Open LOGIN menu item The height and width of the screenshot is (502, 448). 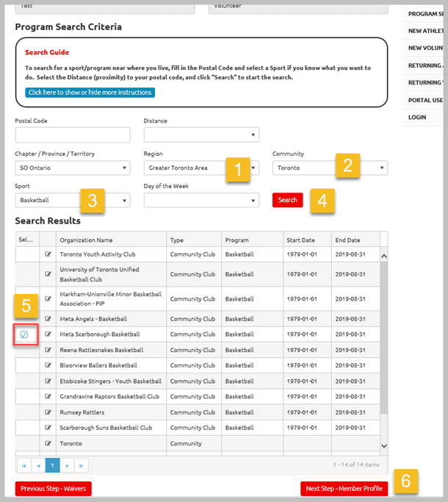(422, 117)
